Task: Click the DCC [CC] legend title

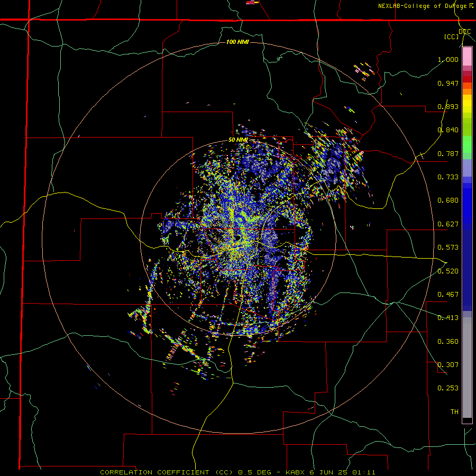Action: (457, 34)
